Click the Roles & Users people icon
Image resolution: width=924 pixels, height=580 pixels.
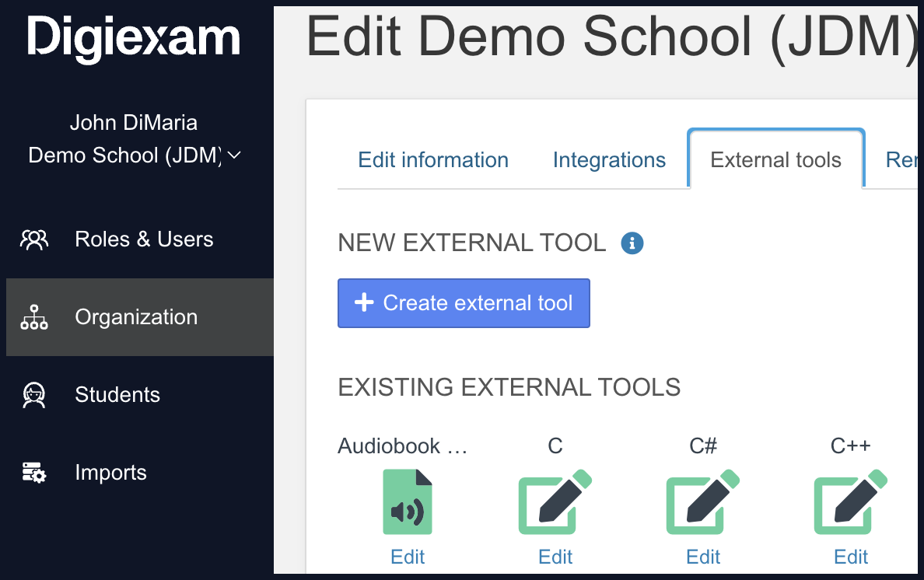(x=34, y=239)
